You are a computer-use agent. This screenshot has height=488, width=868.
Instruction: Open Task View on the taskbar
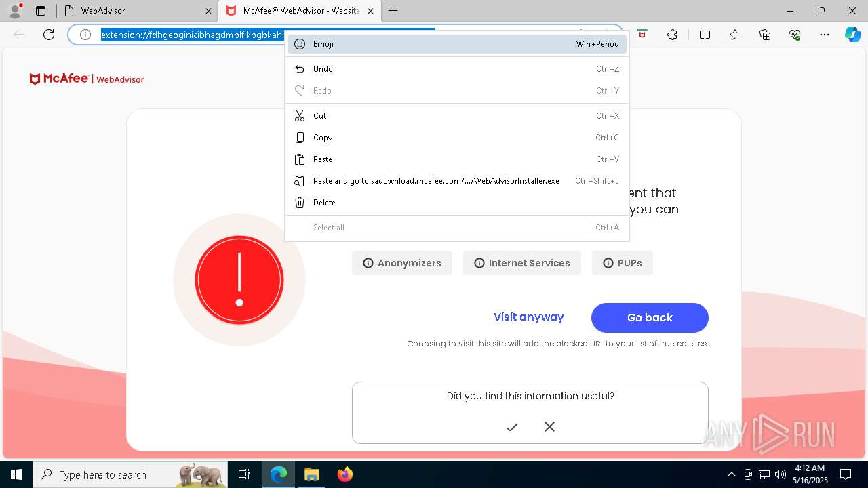pyautogui.click(x=244, y=474)
